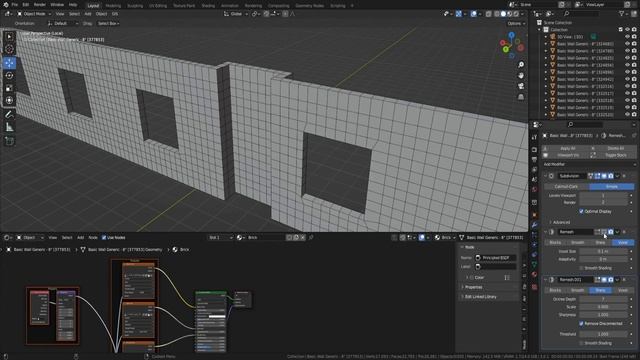640x360 pixels.
Task: Open the Object Mode dropdown
Action: (x=34, y=14)
